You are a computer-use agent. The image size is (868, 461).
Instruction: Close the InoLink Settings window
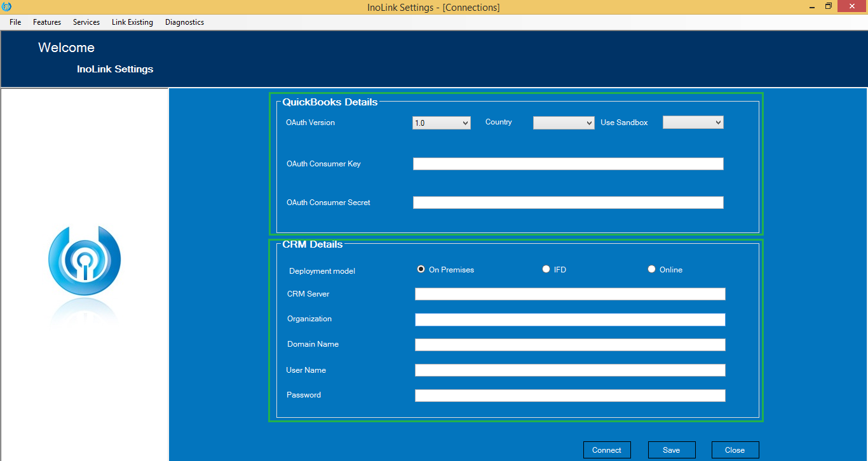tap(852, 6)
